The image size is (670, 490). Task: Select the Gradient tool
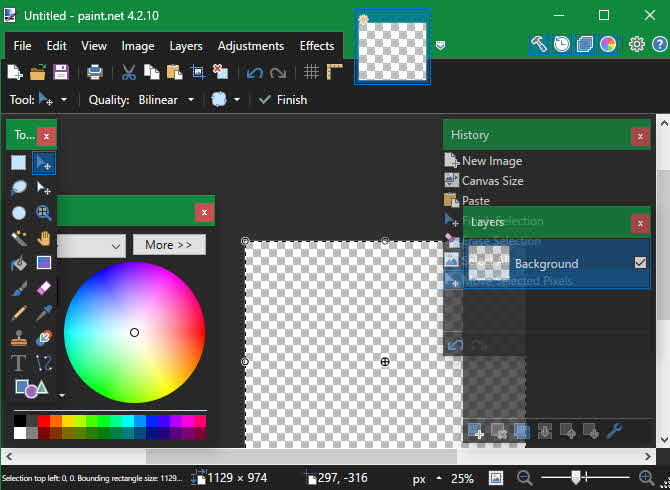point(44,263)
